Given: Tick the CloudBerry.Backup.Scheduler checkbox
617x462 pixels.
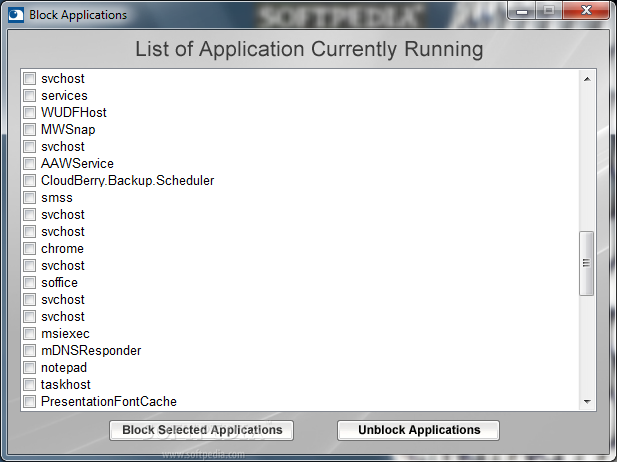Looking at the screenshot, I should pos(29,181).
